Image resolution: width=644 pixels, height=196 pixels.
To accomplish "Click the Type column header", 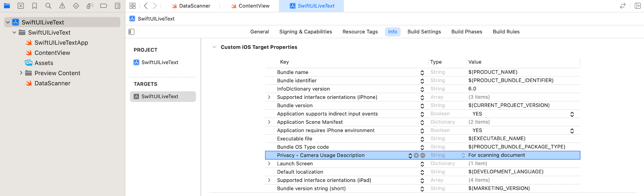I will click(436, 62).
